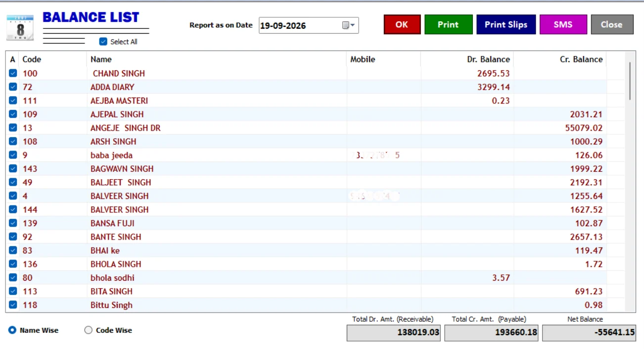
Task: Click the Cr. balance value 691.23
Action: [589, 291]
